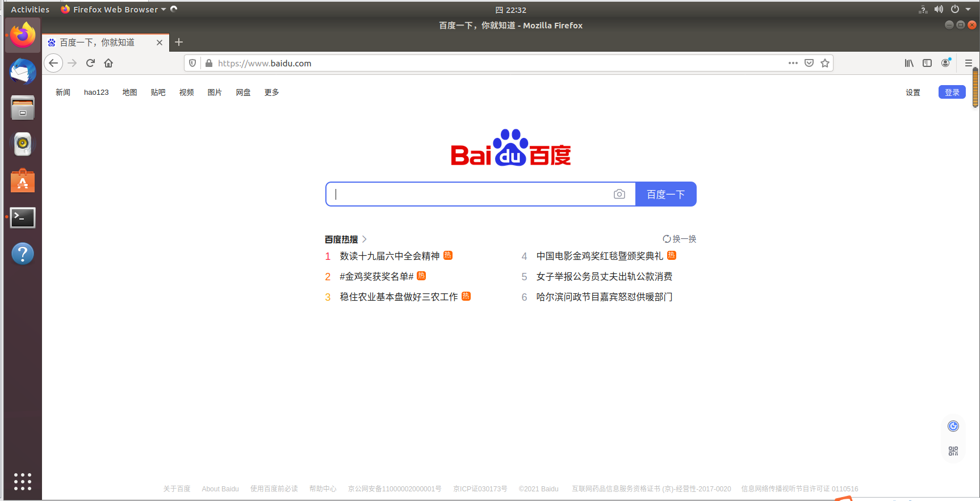Expand the system status menu arrow

(968, 9)
